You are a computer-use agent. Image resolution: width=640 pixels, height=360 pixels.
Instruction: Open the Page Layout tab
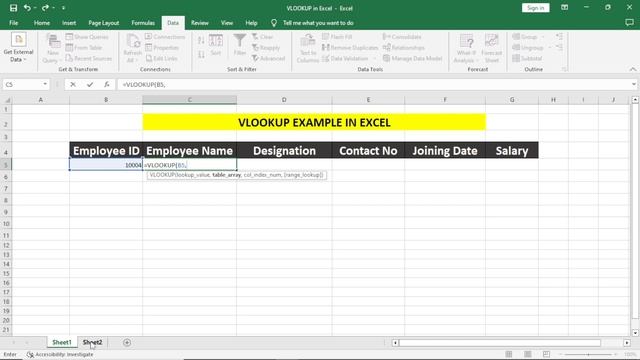point(104,23)
